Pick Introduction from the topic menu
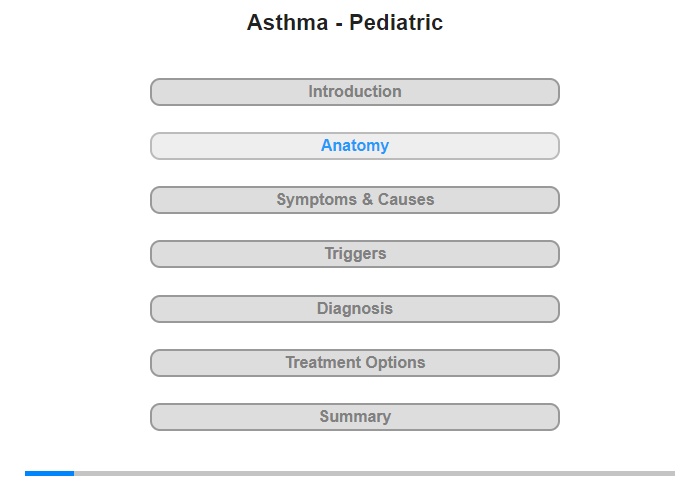The width and height of the screenshot is (700, 480). [355, 92]
